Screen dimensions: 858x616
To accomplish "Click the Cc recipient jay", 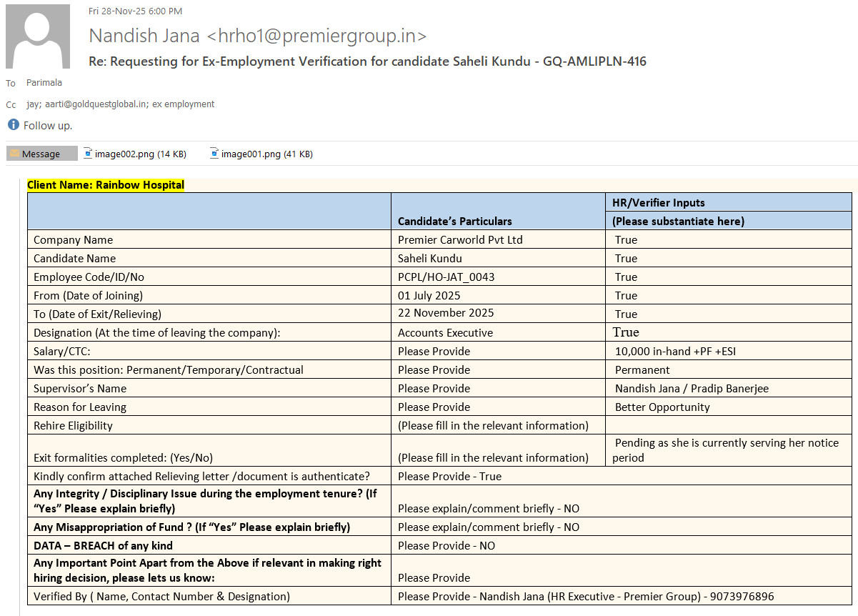I will (33, 104).
